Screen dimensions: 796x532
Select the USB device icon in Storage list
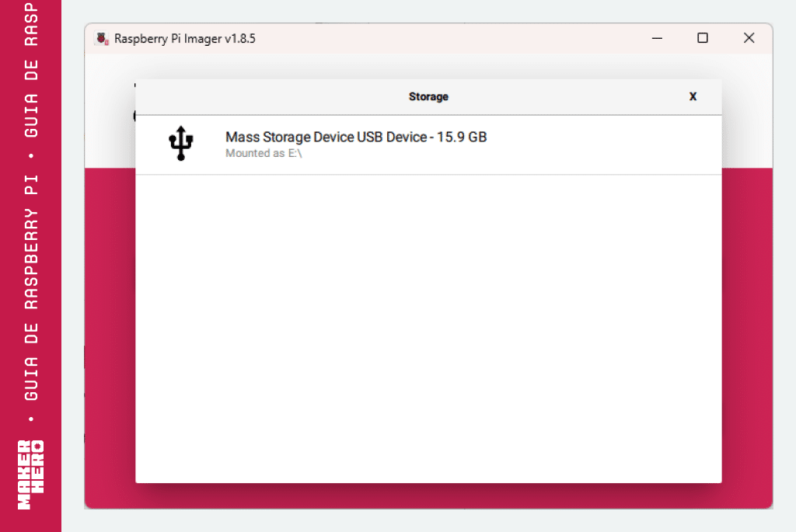point(180,144)
